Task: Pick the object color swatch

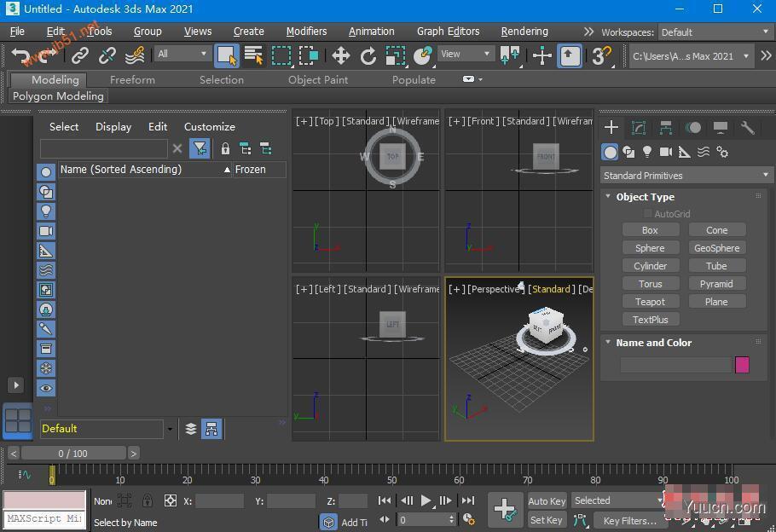Action: coord(741,364)
